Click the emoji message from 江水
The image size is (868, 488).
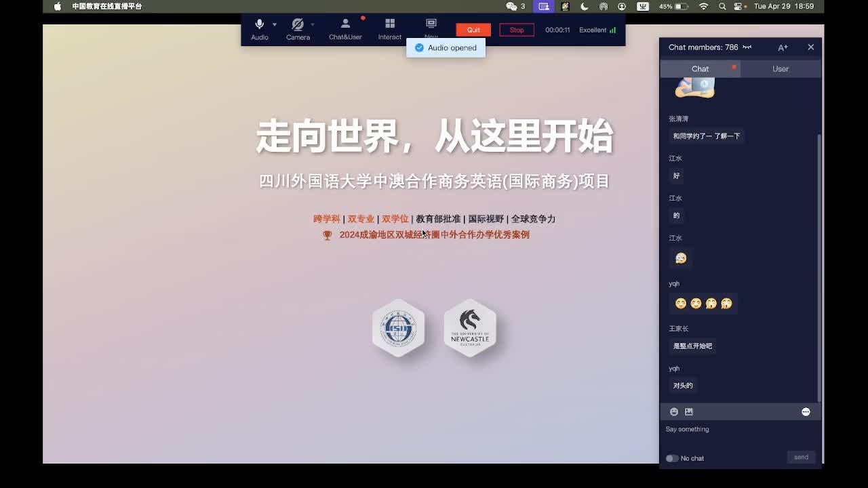[x=681, y=258]
